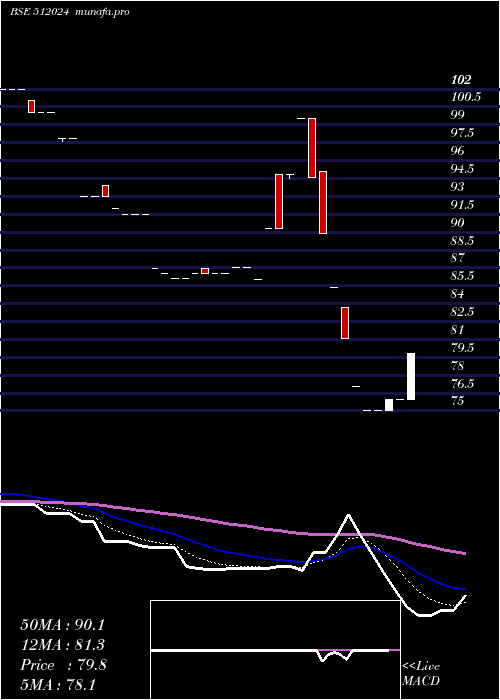500x700 pixels.
Task: Click the <<Live MACD label
Action: (x=421, y=674)
